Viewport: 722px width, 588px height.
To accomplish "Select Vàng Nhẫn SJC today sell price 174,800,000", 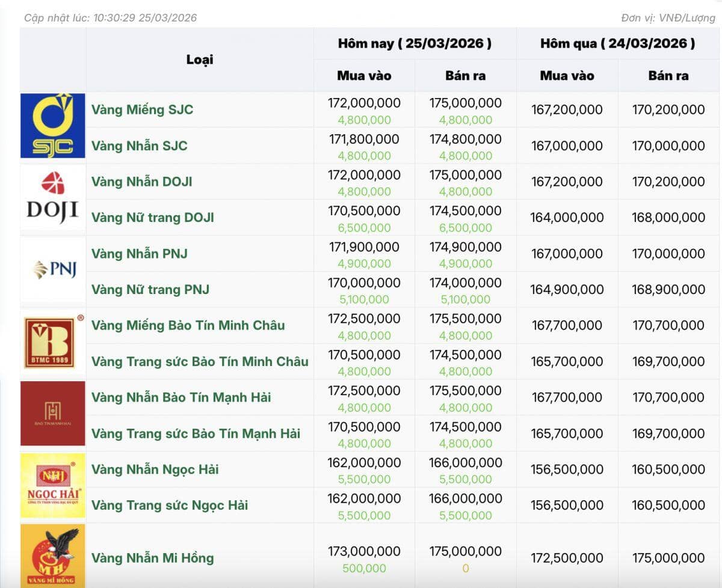I will click(x=466, y=139).
